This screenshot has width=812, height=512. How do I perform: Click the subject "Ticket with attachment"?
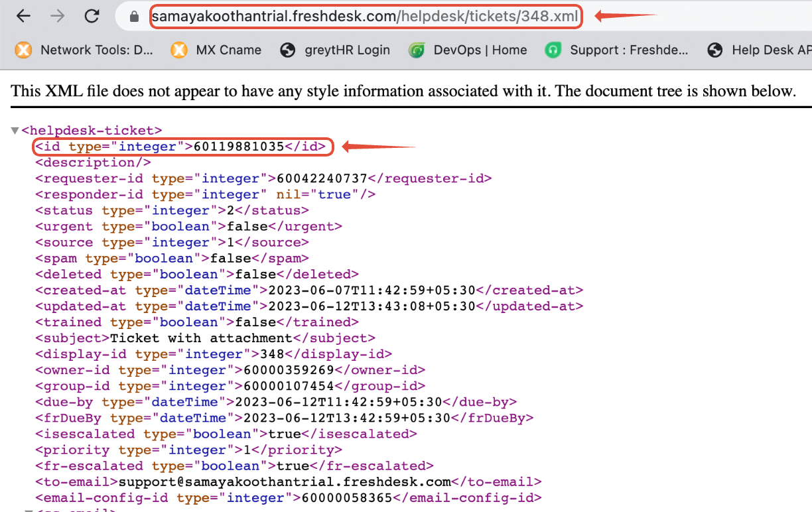pos(201,338)
